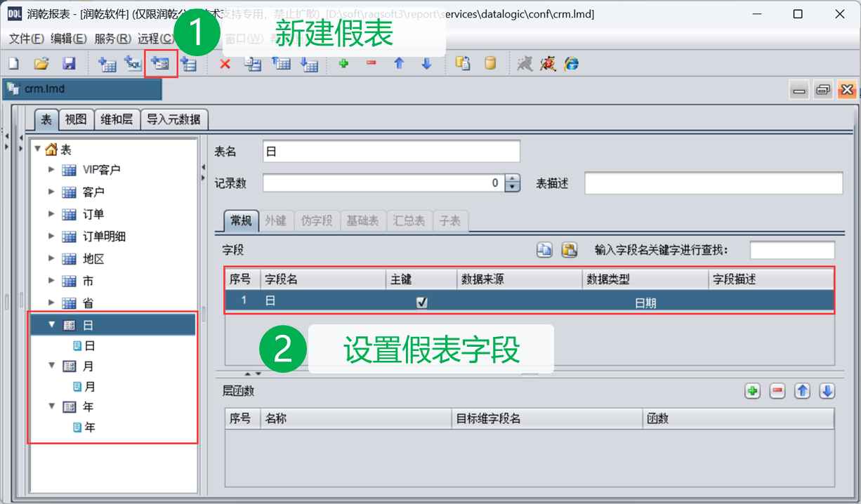Click the move table up toolbar icon
The height and width of the screenshot is (504, 861).
(x=281, y=64)
